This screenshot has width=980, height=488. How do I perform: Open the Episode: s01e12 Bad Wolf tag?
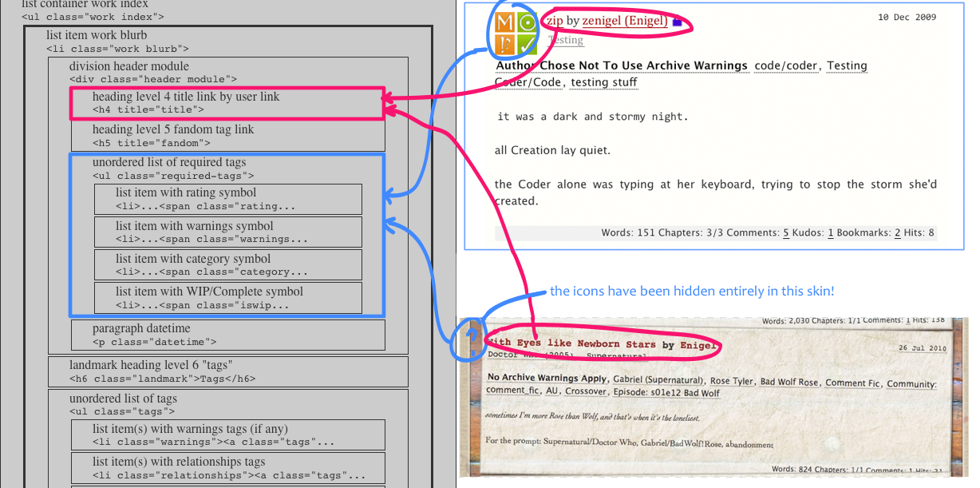[666, 392]
